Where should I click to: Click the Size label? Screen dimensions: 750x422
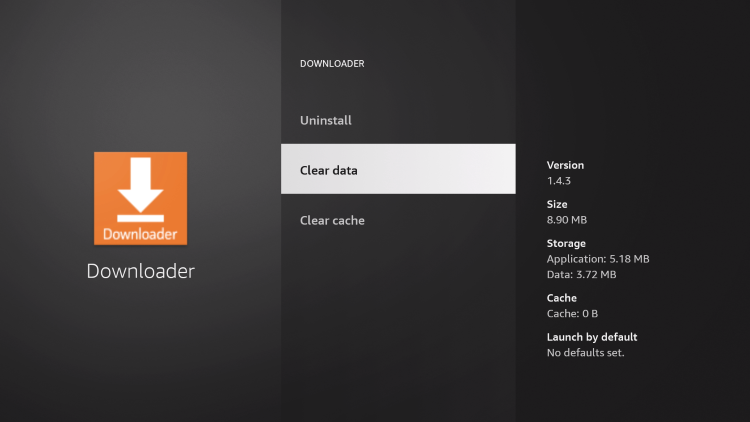point(557,204)
